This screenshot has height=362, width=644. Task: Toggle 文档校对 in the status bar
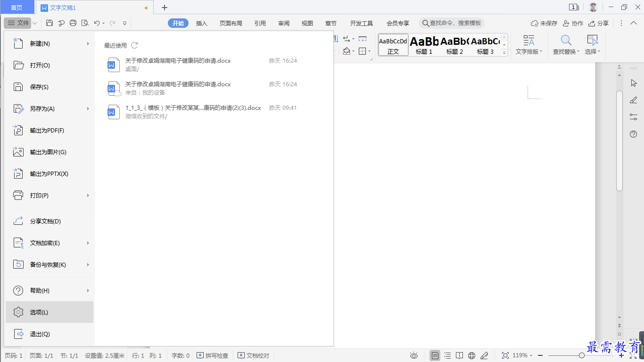coord(254,355)
